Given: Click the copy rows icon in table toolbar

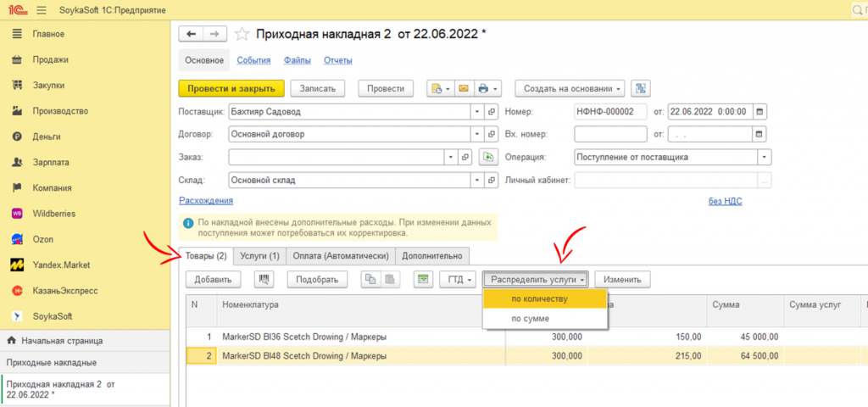Looking at the screenshot, I should [370, 279].
